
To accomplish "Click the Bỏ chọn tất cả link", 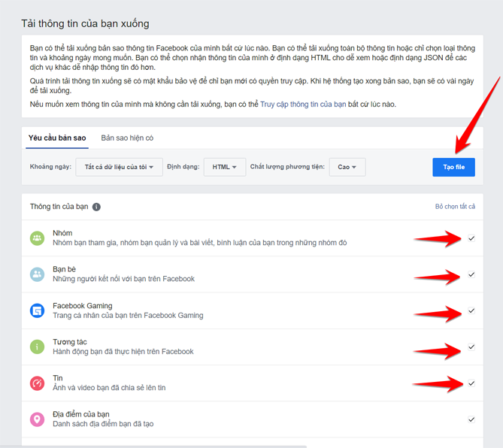I will 455,207.
